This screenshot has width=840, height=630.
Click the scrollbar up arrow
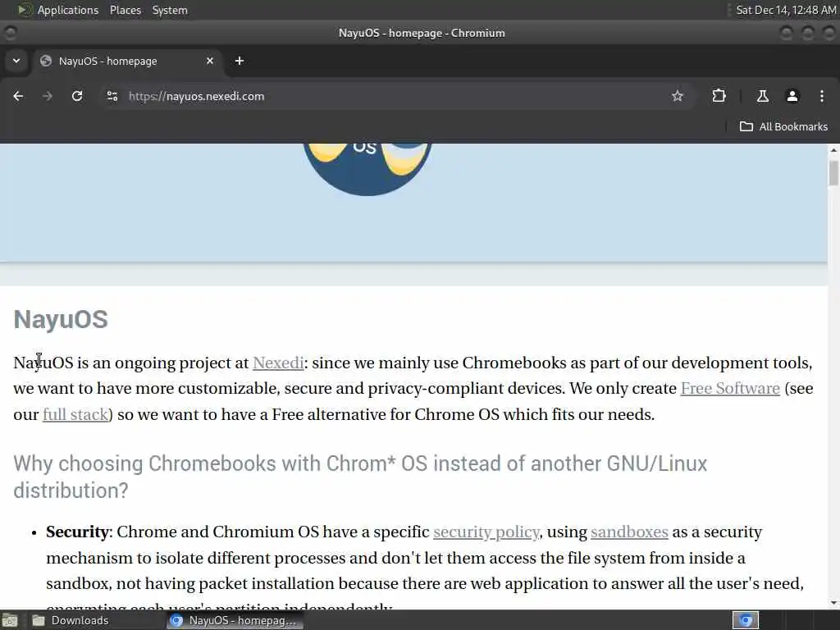click(833, 150)
